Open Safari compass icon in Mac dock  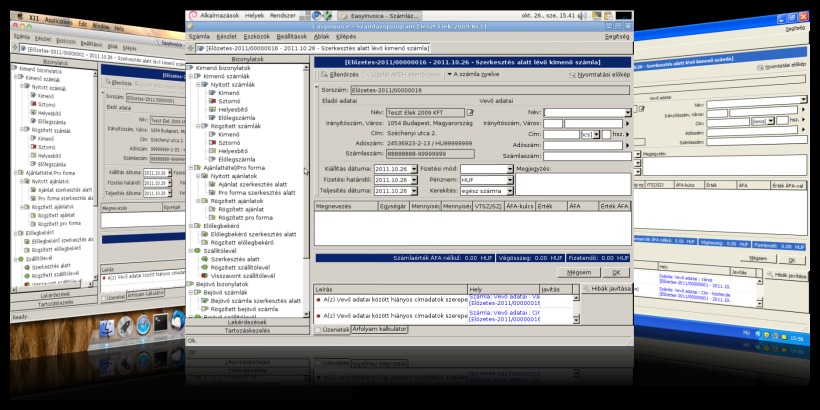coord(143,325)
